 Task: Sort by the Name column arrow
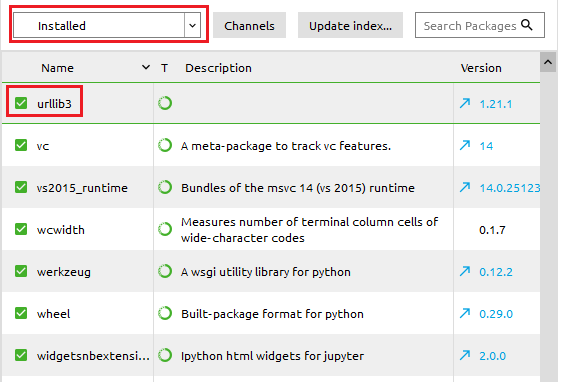coord(146,67)
